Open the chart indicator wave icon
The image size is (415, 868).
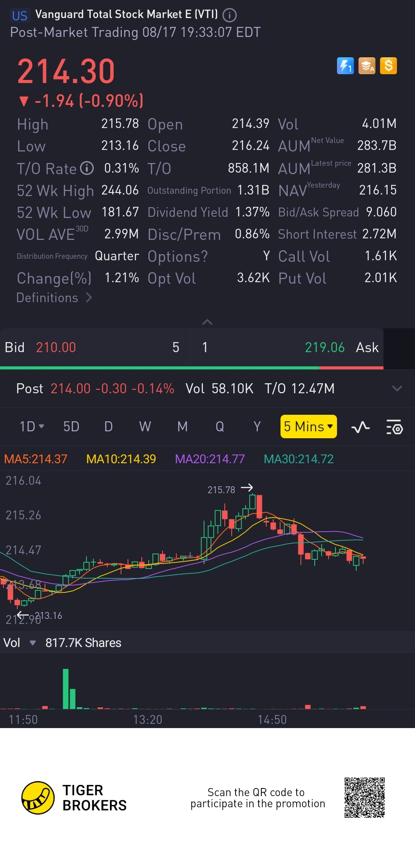(360, 427)
